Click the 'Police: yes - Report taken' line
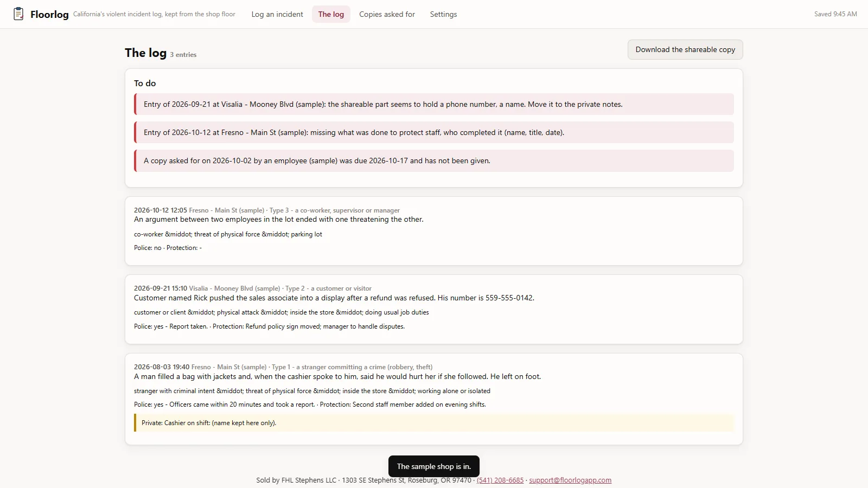Screen dimensions: 868x488 pos(270,326)
